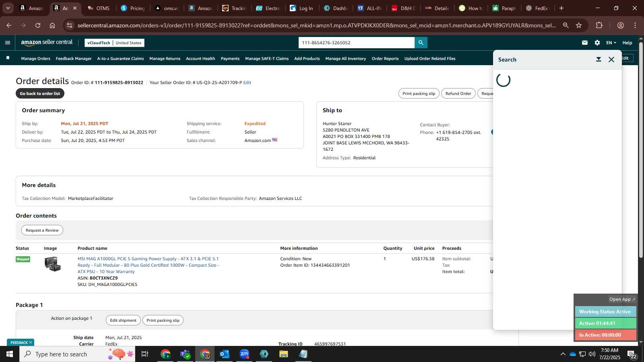644x362 pixels.
Task: Click top Print packing slip button
Action: click(419, 93)
